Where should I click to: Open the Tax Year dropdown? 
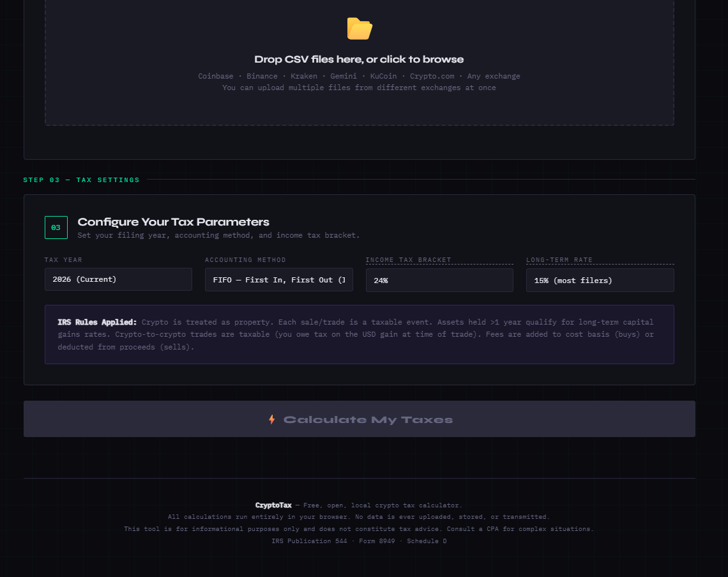pyautogui.click(x=118, y=279)
